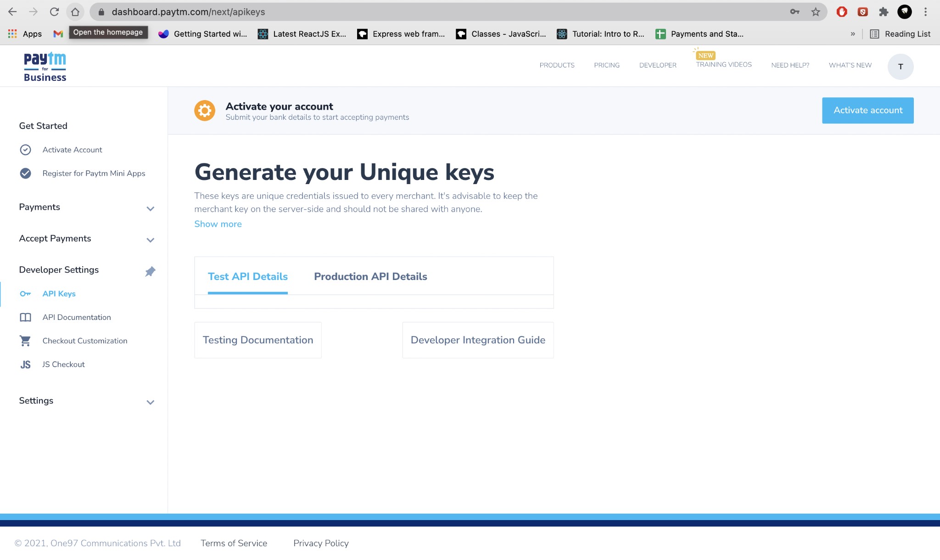Open NEED HELP? in top navigation

coord(790,65)
